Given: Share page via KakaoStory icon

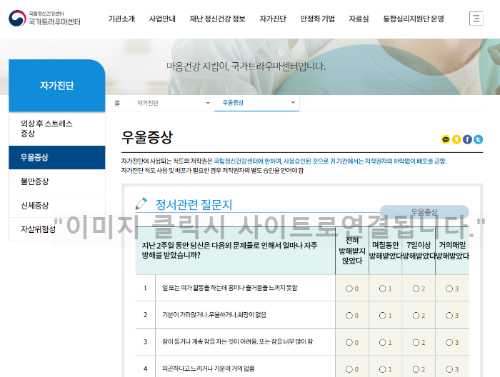Looking at the screenshot, I should (456, 139).
